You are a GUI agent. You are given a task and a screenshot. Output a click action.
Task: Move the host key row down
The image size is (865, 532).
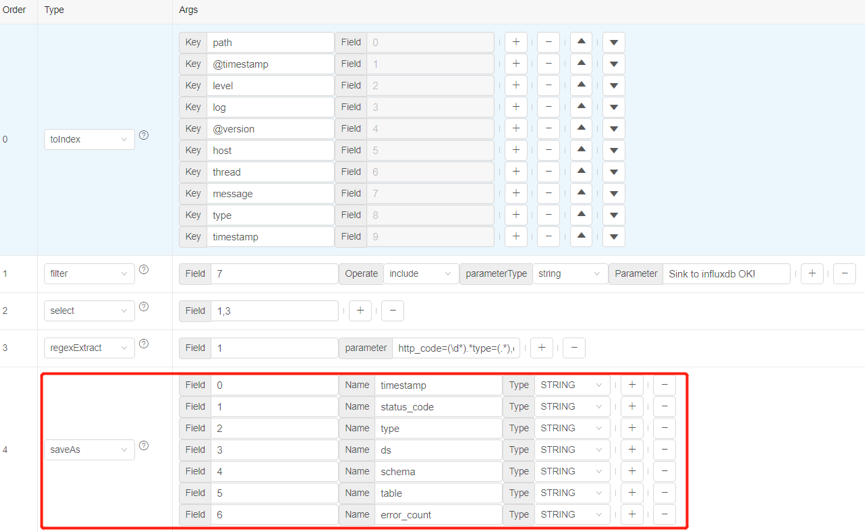613,150
